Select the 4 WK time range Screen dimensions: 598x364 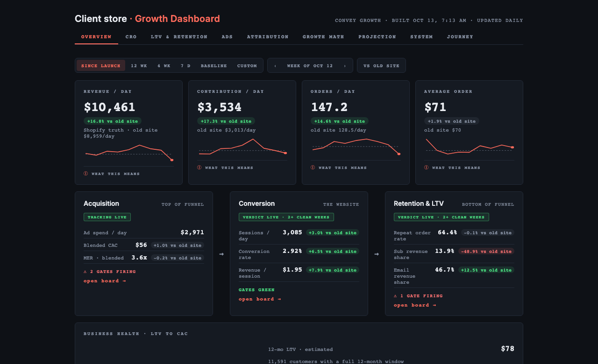164,66
